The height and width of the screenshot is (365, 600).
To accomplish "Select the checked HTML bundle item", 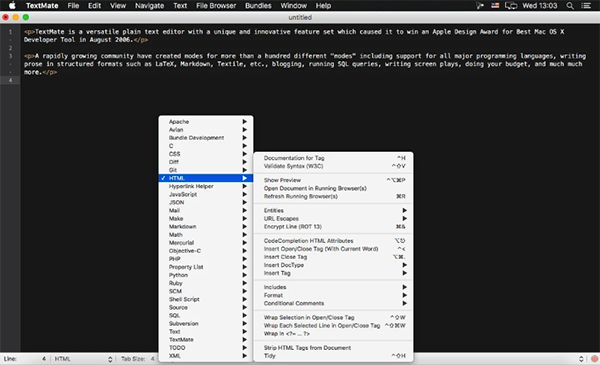I will click(x=206, y=178).
